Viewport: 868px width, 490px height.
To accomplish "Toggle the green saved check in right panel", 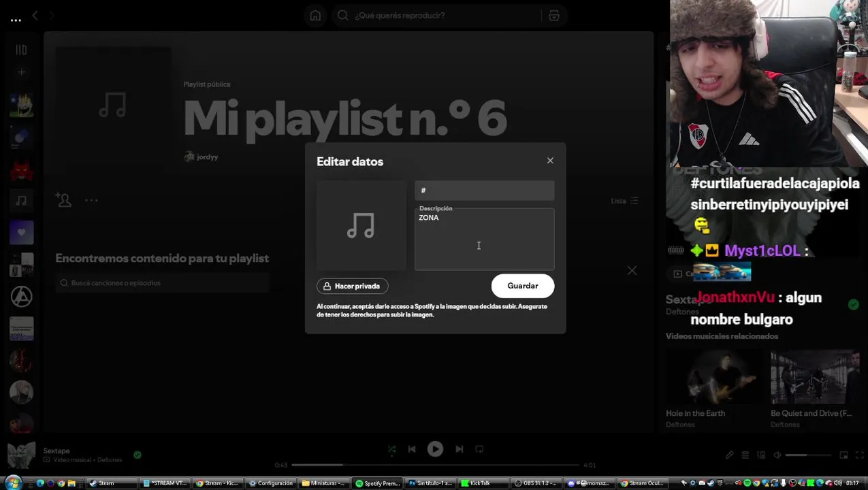I will (x=853, y=304).
